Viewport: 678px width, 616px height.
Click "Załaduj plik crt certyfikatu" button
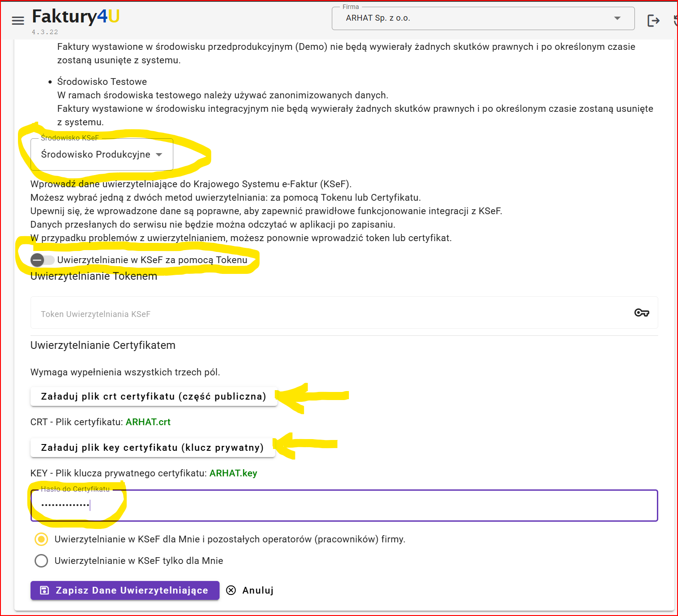tap(154, 396)
